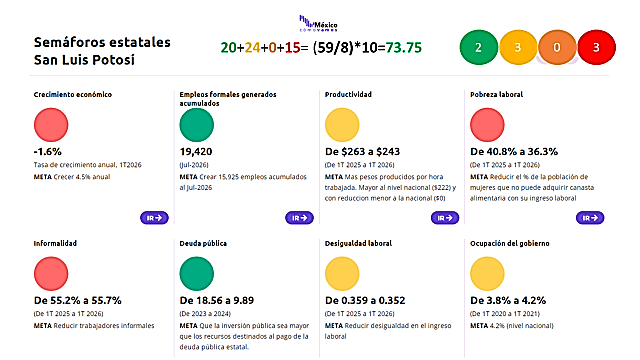Select the Semáforos estatales San Luis Potosí heading
Viewport: 640px width, 360px height.
pos(102,51)
